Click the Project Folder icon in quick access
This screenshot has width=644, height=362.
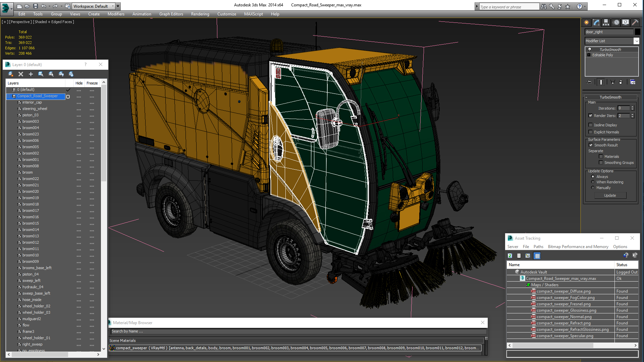pyautogui.click(x=68, y=6)
